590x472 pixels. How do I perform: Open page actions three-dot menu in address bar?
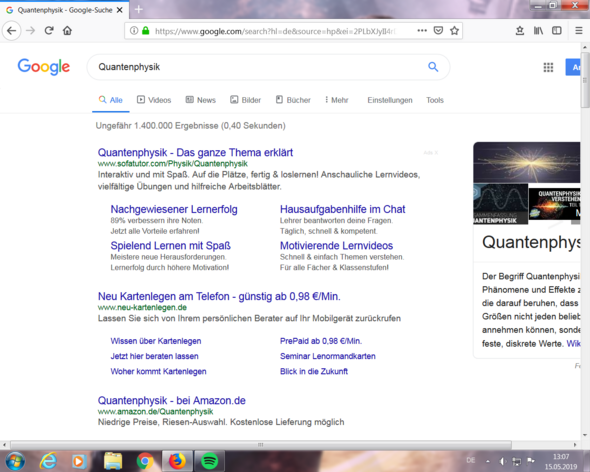click(422, 30)
